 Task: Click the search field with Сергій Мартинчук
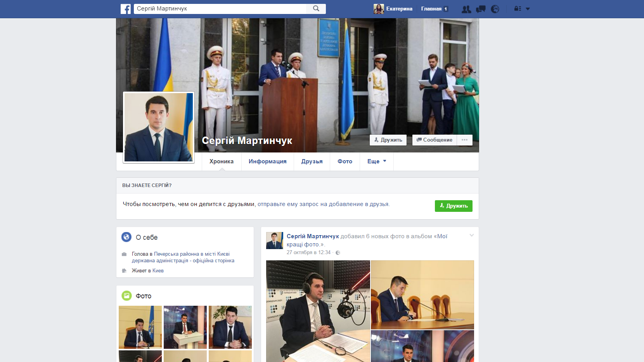point(220,9)
